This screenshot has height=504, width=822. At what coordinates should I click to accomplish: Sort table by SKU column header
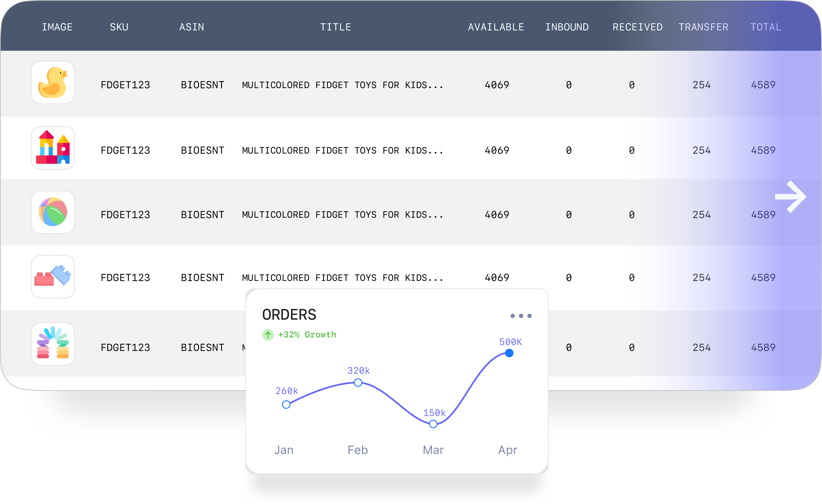click(119, 27)
